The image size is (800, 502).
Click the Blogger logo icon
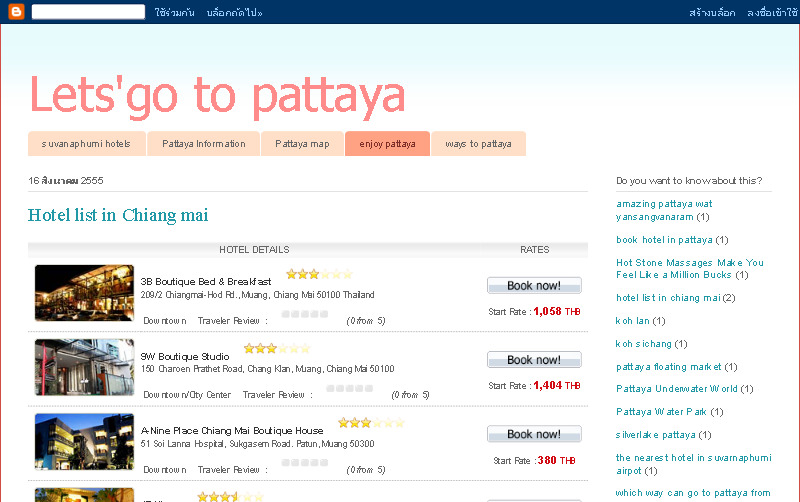point(16,11)
